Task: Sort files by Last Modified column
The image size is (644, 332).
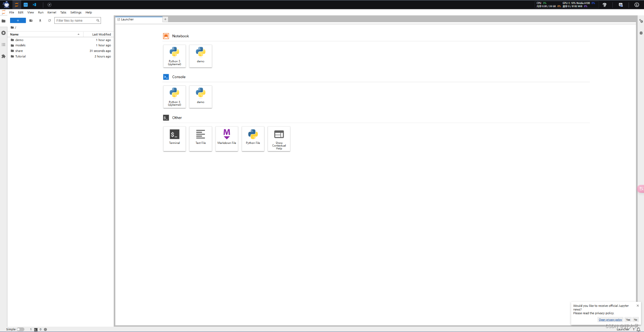Action: pos(98,34)
